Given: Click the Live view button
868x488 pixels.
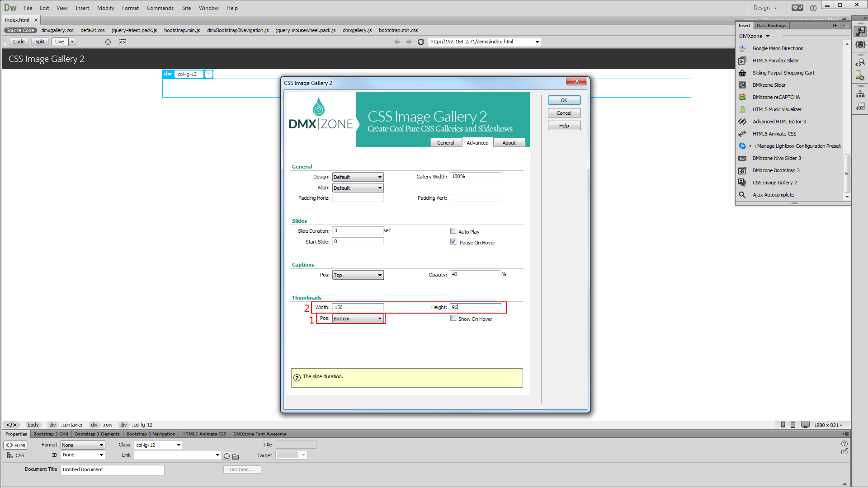Looking at the screenshot, I should [x=59, y=42].
